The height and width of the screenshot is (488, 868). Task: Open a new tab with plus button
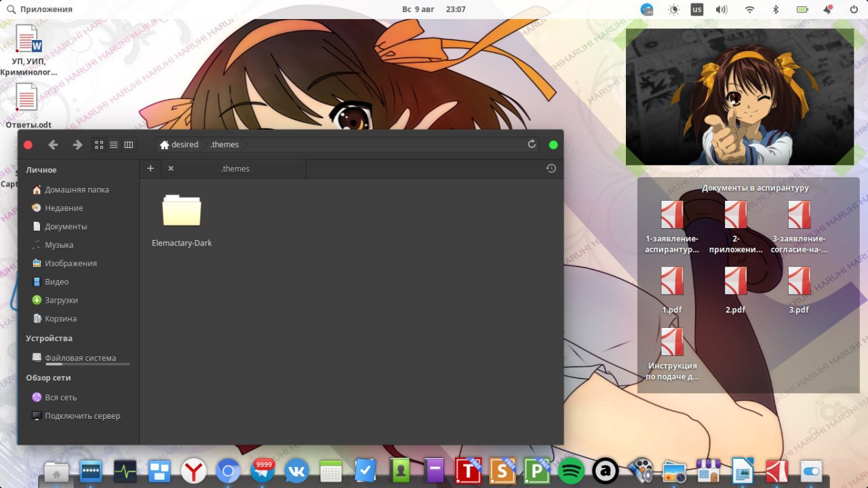tap(151, 168)
